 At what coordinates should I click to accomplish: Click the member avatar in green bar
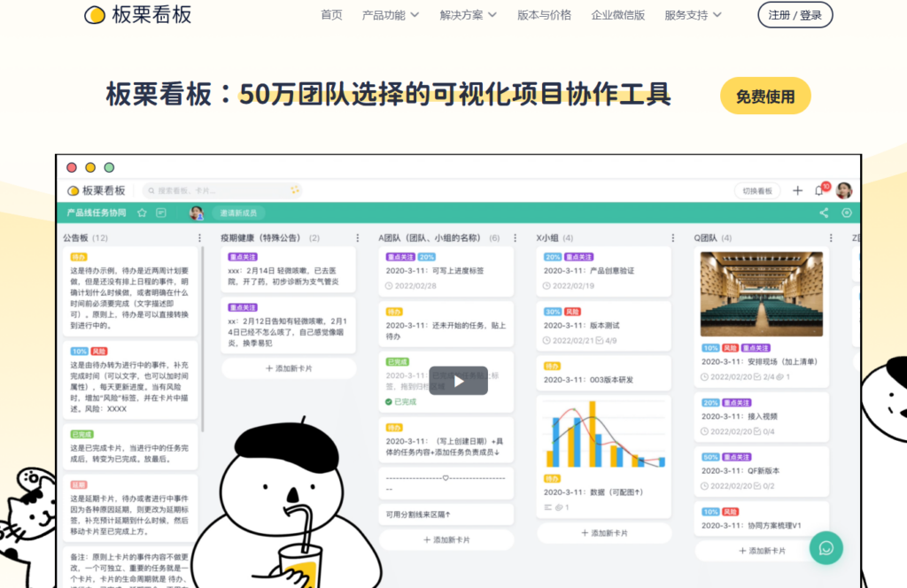tap(196, 213)
